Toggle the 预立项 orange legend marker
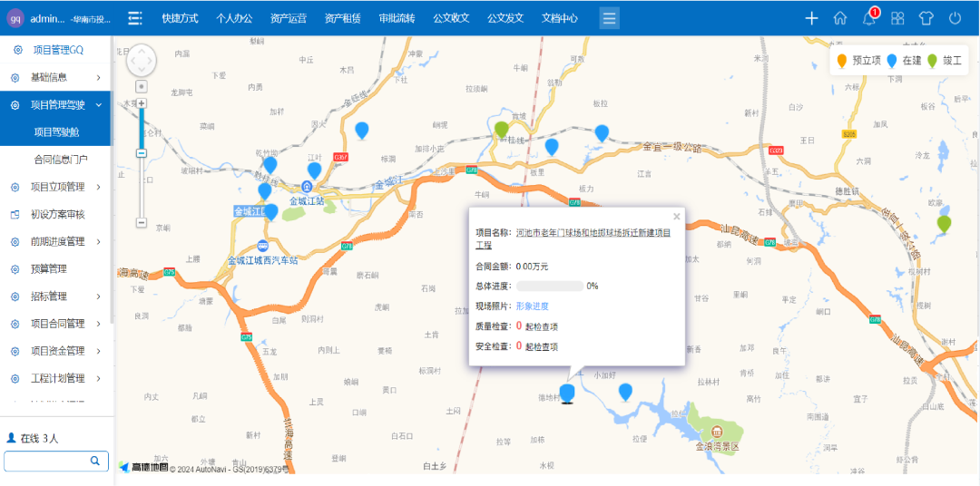The width and height of the screenshot is (980, 486). tap(841, 61)
